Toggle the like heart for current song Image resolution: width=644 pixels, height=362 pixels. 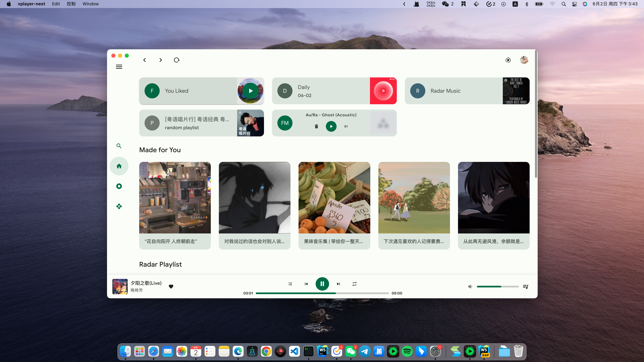click(171, 287)
